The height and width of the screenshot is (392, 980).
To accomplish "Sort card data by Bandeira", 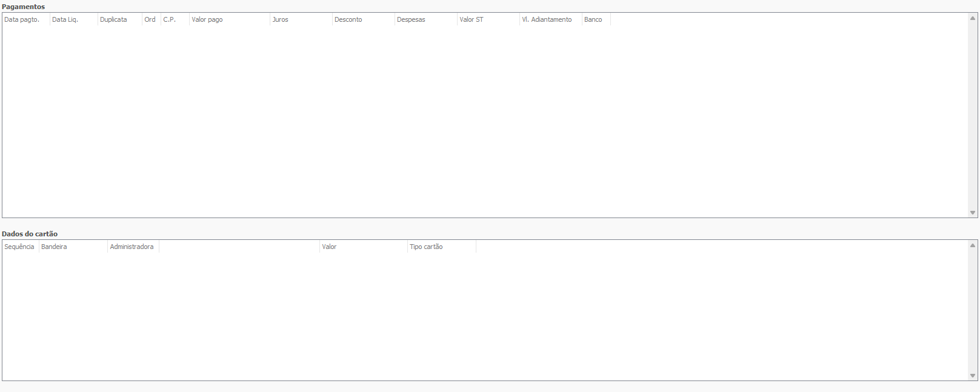I will (72, 247).
